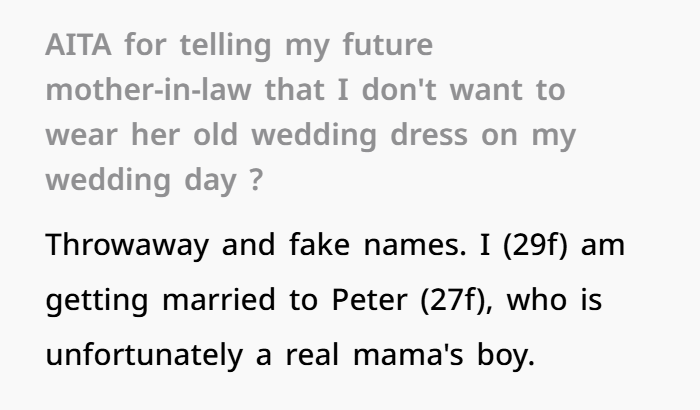The width and height of the screenshot is (700, 410).
Task: Open the AITA wedding dress post title
Action: 311,113
